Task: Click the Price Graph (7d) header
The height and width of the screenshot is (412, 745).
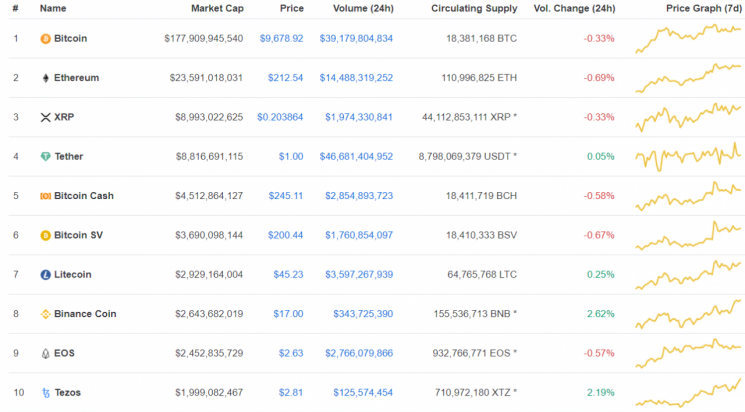Action: pos(704,9)
